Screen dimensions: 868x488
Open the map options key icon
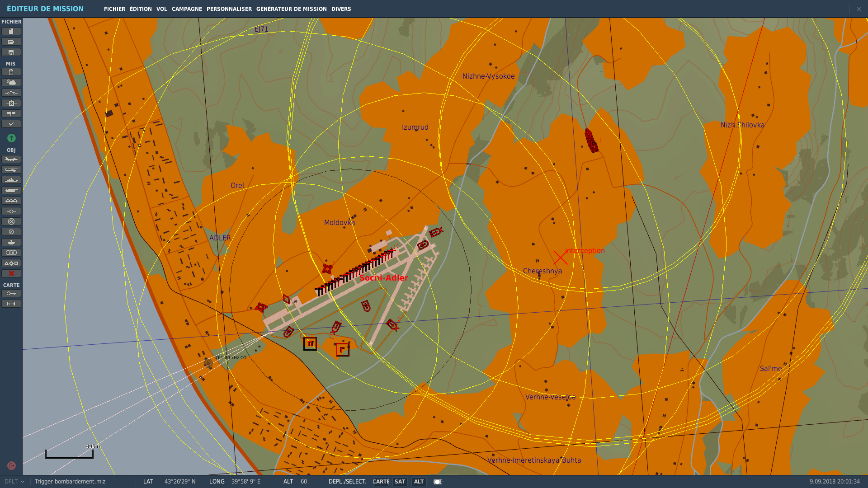11,293
